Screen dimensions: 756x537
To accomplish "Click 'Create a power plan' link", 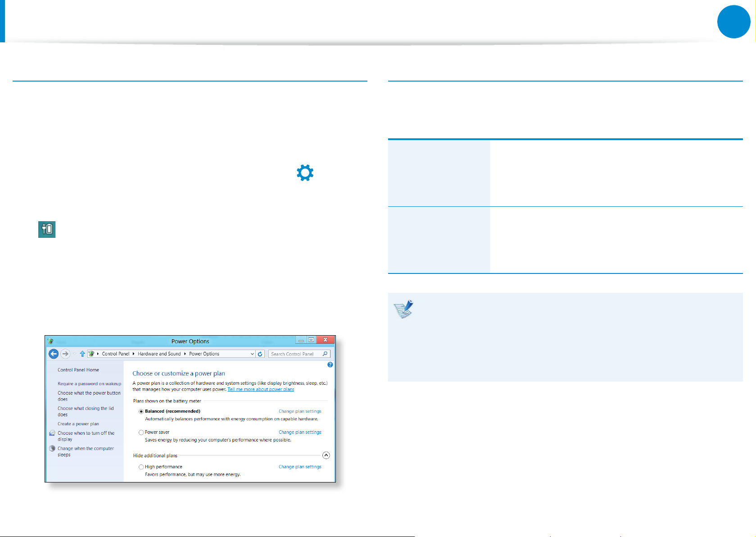I will click(78, 424).
